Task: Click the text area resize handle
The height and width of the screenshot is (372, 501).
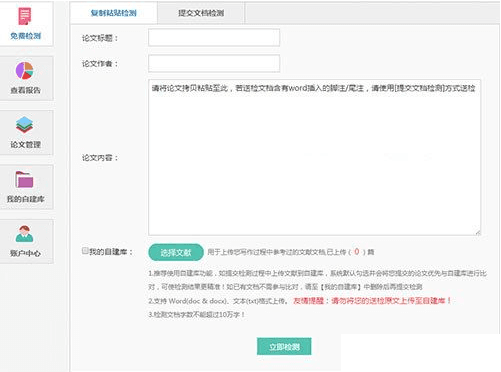Action: coord(478,232)
